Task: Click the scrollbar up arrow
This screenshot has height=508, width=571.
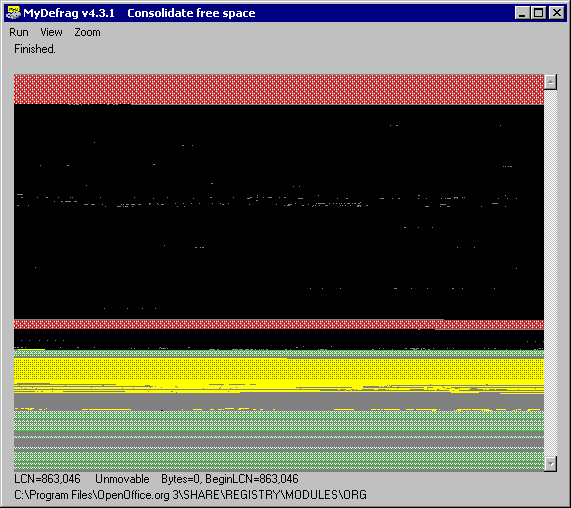Action: click(x=551, y=82)
